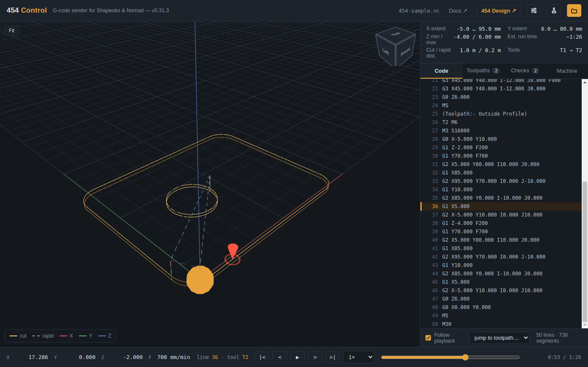This screenshot has height=367, width=588.
Task: Select line 25 Outside Profile comment
Action: coord(501,114)
